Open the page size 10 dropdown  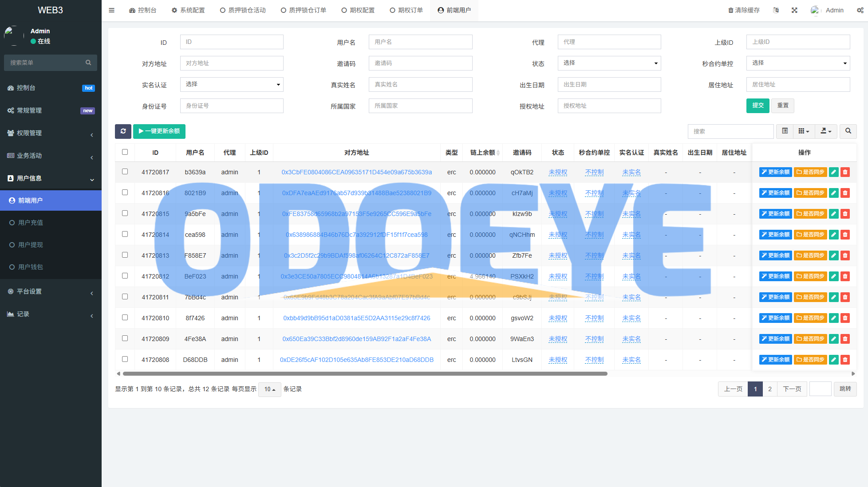[269, 389]
